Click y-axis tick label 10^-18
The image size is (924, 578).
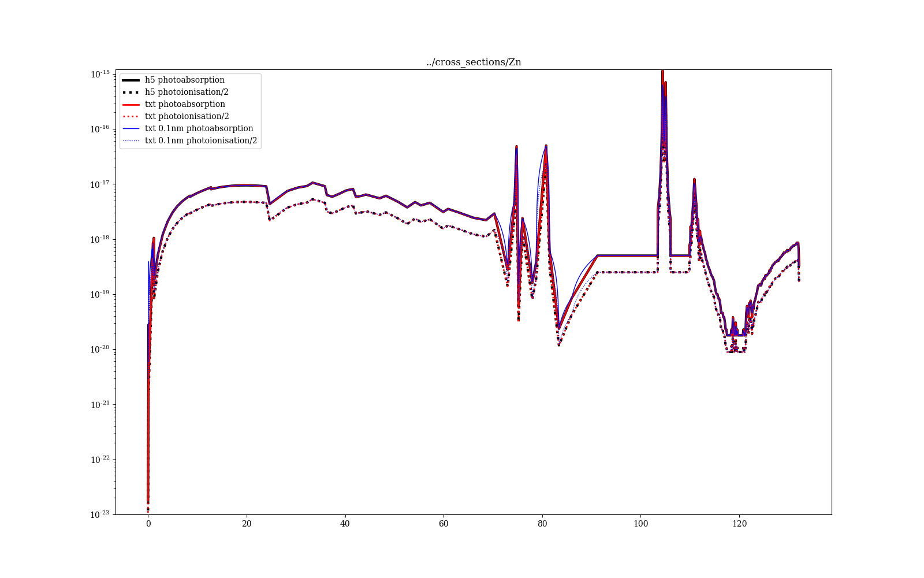coord(100,239)
